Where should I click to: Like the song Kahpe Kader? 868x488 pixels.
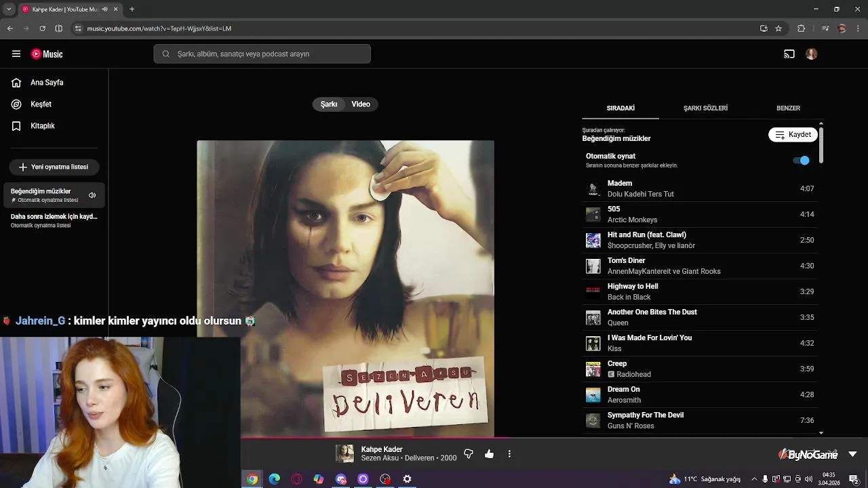490,454
